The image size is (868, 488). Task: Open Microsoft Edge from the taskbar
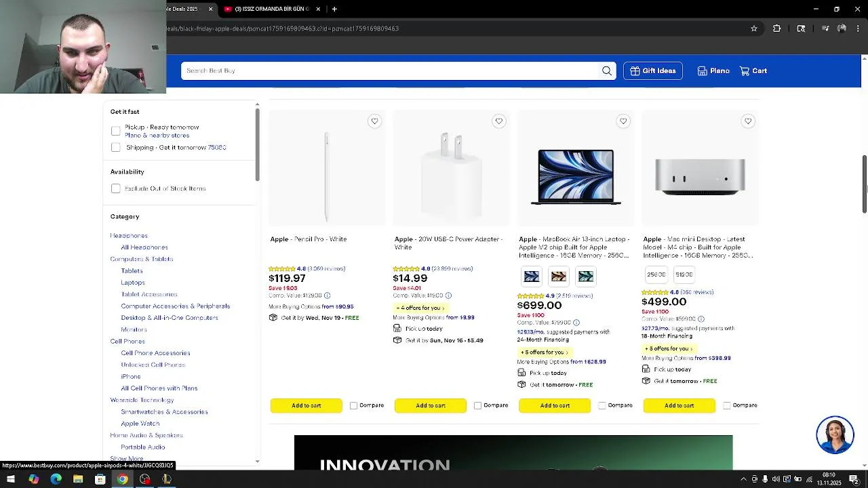(x=56, y=479)
